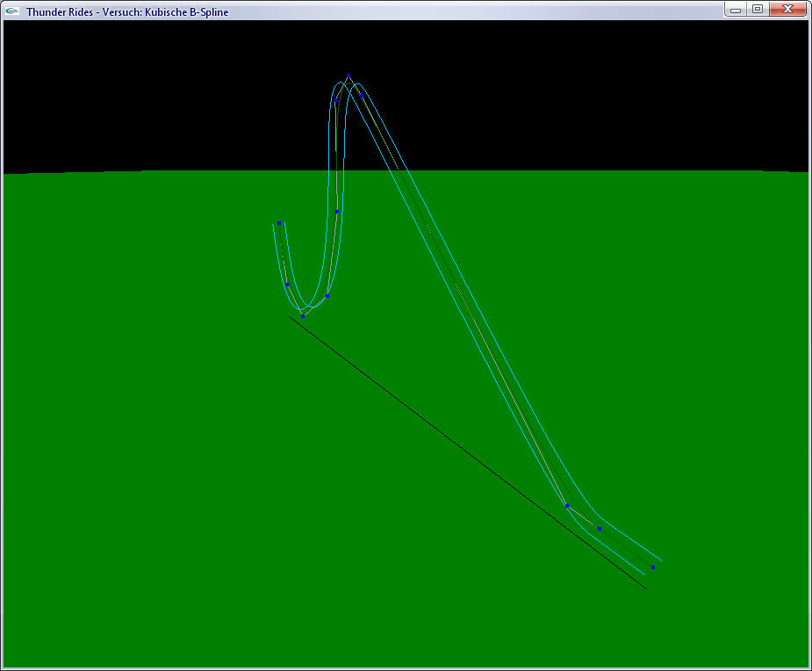Open the window menu via Thunder Rides app icon

tap(12, 11)
